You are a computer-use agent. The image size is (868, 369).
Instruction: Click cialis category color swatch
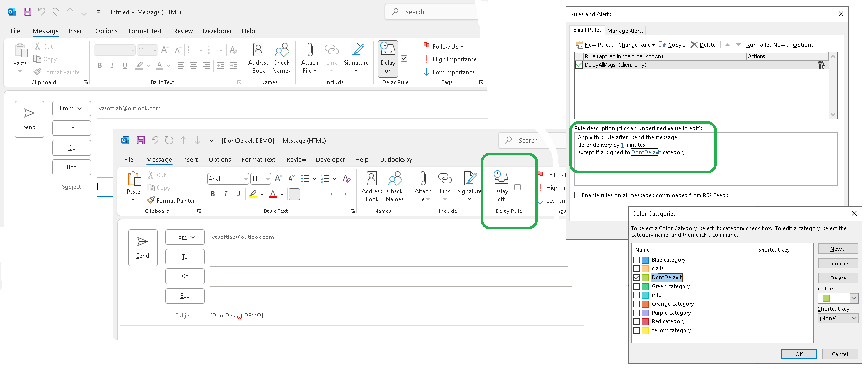pyautogui.click(x=645, y=269)
